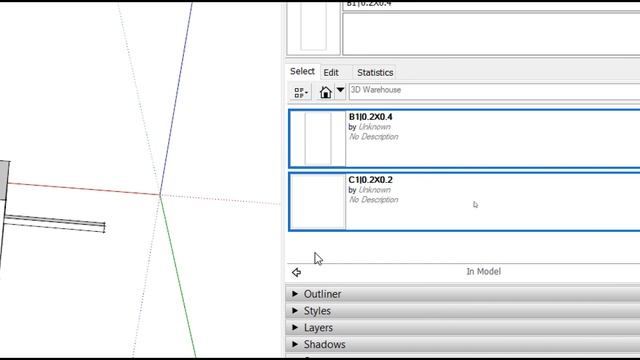The image size is (640, 360).
Task: Switch to the Statistics tab
Action: click(375, 73)
